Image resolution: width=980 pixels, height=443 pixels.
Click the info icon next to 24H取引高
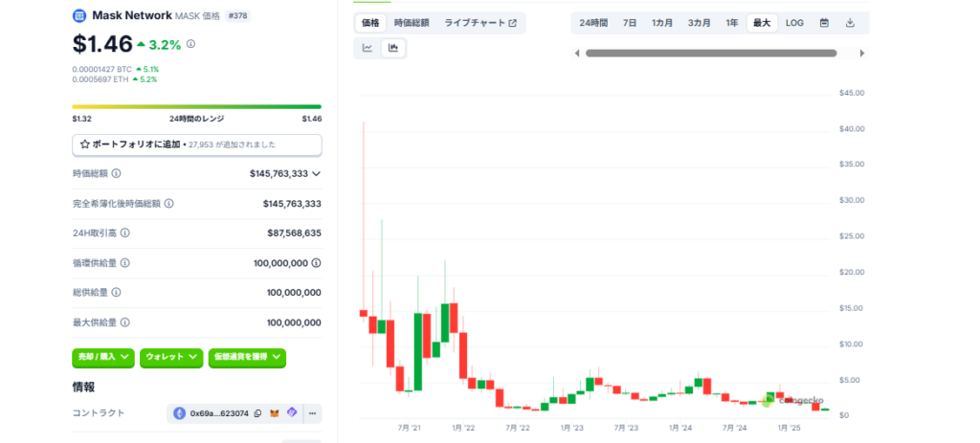[x=125, y=233]
